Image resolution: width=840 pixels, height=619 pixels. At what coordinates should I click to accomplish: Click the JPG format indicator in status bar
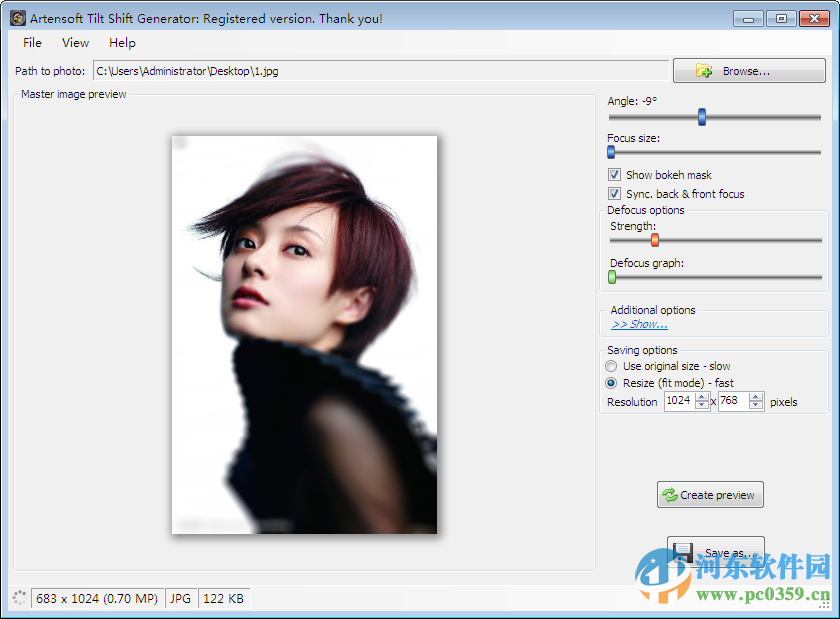tap(180, 598)
